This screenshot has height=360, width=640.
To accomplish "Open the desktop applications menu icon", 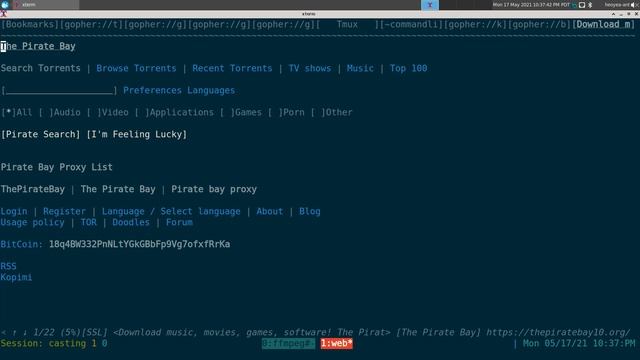I will coord(5,4).
